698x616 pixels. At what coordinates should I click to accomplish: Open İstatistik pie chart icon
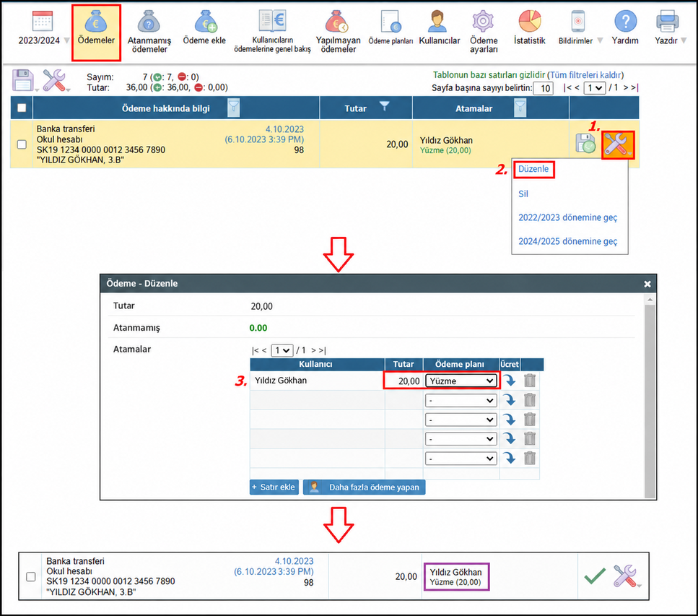(x=530, y=22)
